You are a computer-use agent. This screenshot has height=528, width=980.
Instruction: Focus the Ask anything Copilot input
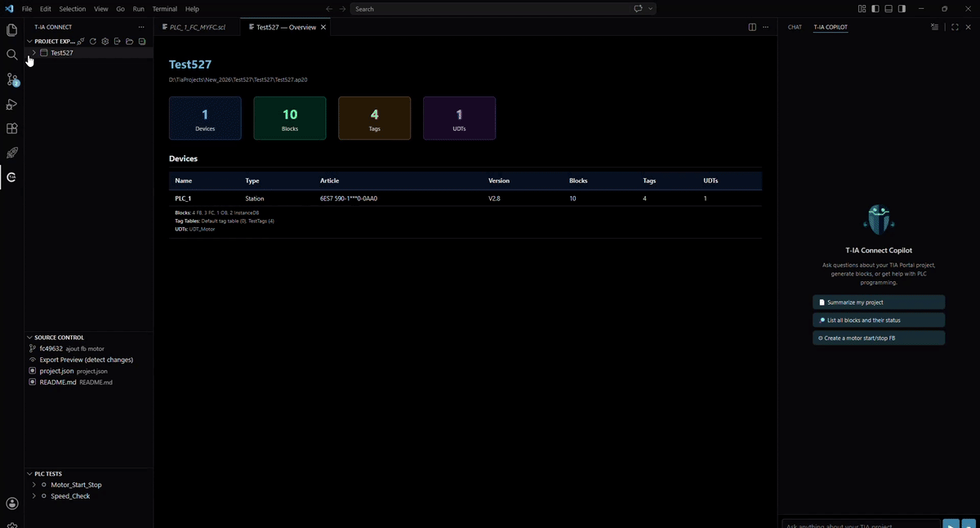tap(861, 525)
